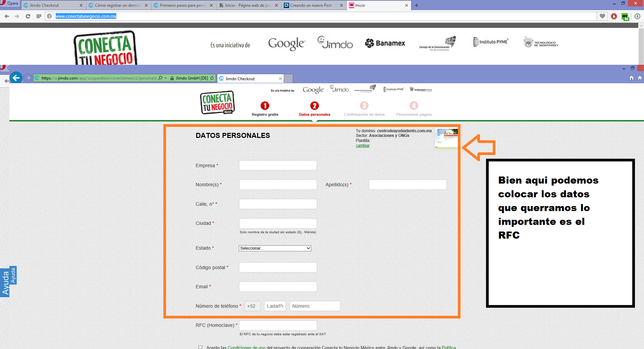Image resolution: width=644 pixels, height=349 pixels.
Task: Click the Número phone field
Action: 315,306
